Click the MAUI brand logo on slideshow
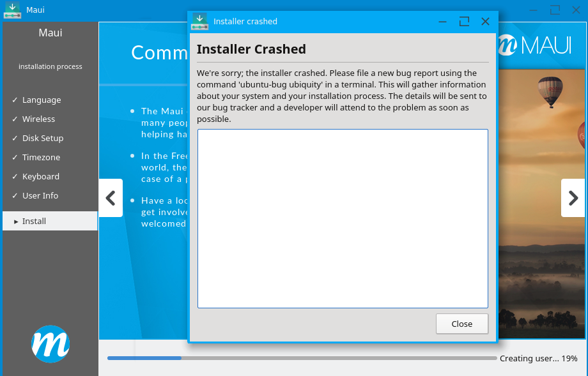Viewport: 588px width, 376px height. 536,45
